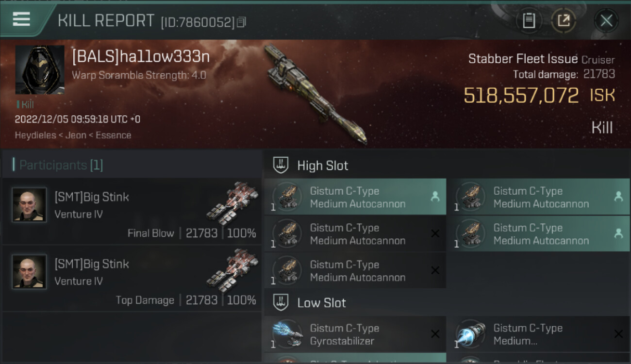Screen dimensions: 631x364
Task: Open Big Stink Top Damage entry
Action: point(132,278)
